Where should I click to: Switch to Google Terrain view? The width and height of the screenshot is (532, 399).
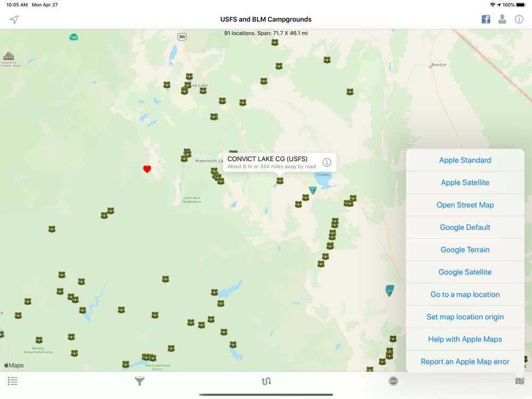coord(465,250)
